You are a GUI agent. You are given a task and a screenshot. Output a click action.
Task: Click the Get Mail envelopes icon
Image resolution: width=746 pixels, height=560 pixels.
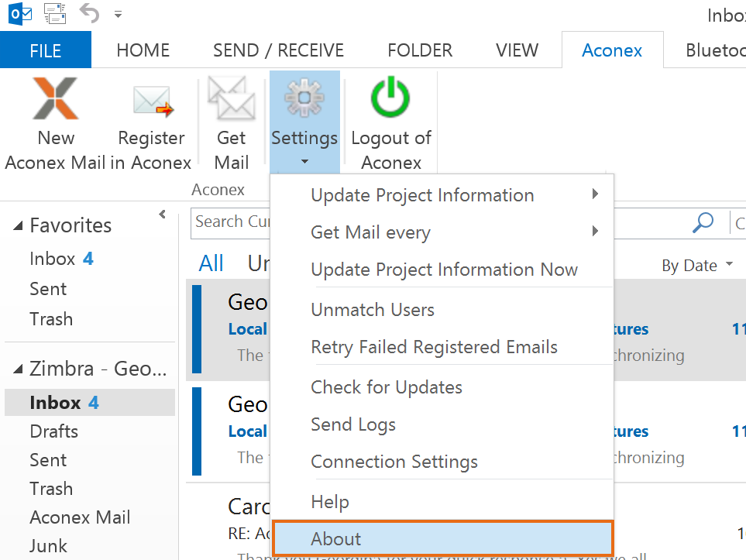point(231,98)
